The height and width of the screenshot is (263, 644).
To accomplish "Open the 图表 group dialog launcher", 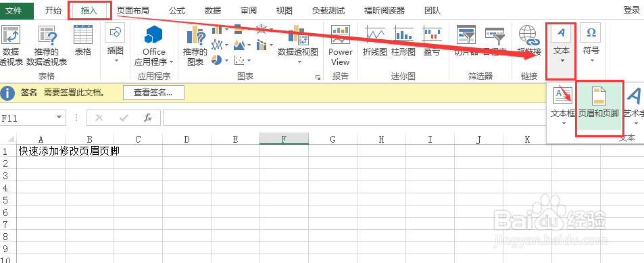I will coord(317,77).
